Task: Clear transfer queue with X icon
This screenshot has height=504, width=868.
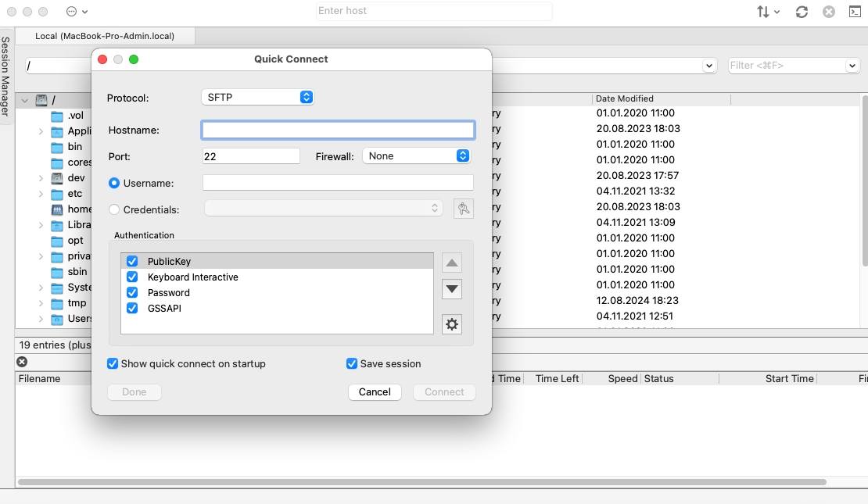Action: [22, 362]
